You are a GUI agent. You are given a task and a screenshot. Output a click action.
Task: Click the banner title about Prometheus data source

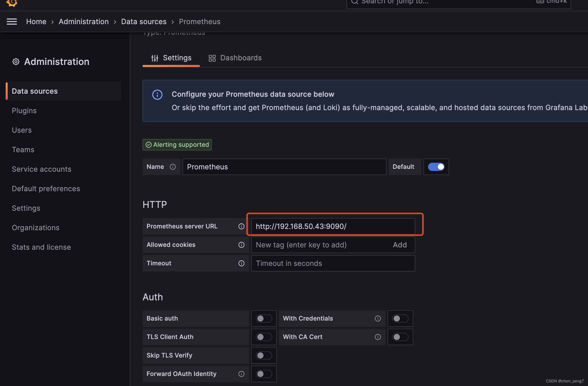pos(253,94)
